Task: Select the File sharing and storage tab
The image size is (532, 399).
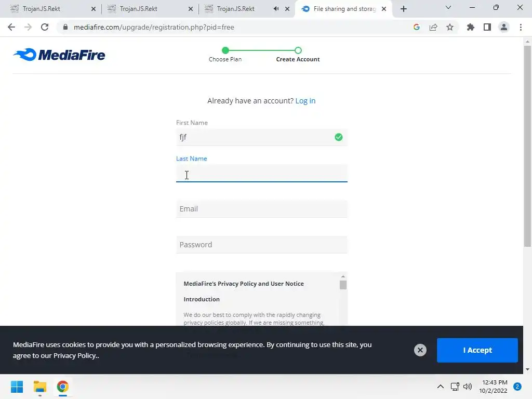Action: [x=344, y=9]
